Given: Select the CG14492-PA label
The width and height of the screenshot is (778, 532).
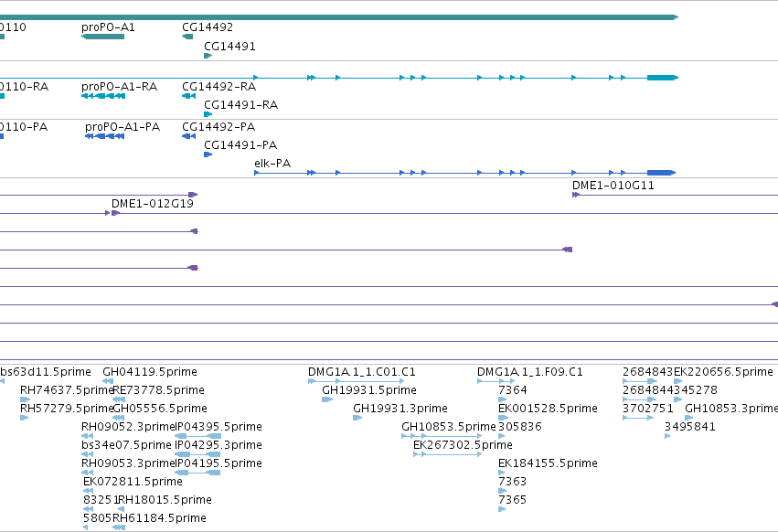Looking at the screenshot, I should click(x=218, y=127).
